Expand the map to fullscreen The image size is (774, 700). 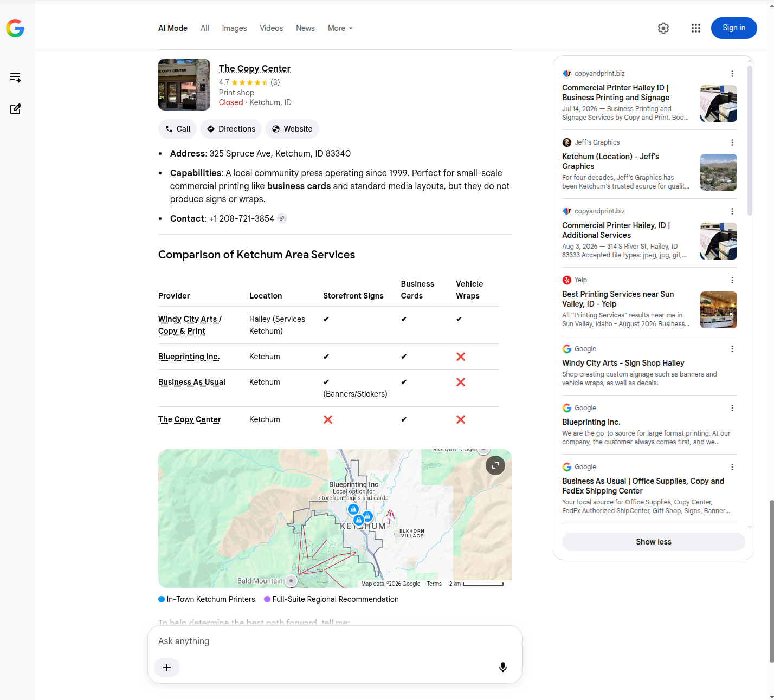tap(495, 465)
